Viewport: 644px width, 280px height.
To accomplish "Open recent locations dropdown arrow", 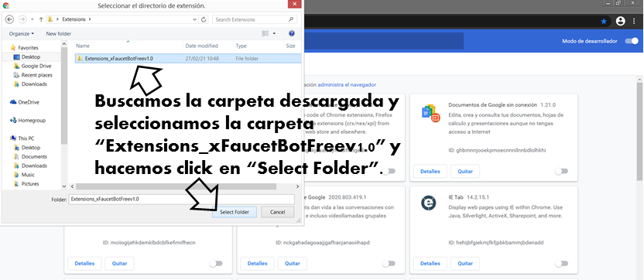I will 32,19.
